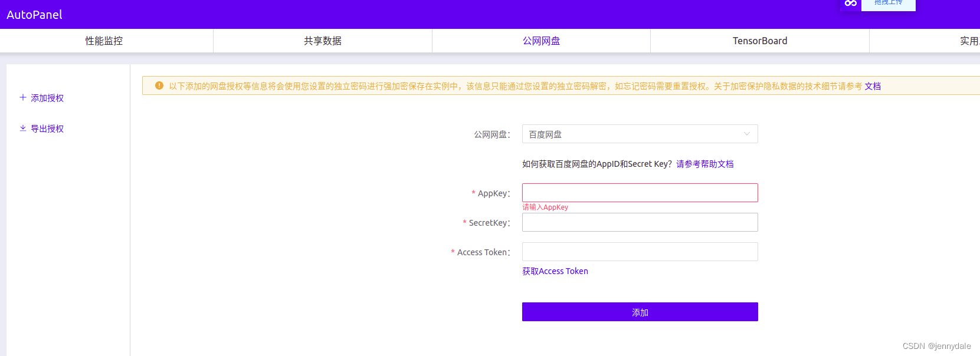Viewport: 980px width, 356px height.
Task: Focus the Access Token input field
Action: click(x=640, y=252)
